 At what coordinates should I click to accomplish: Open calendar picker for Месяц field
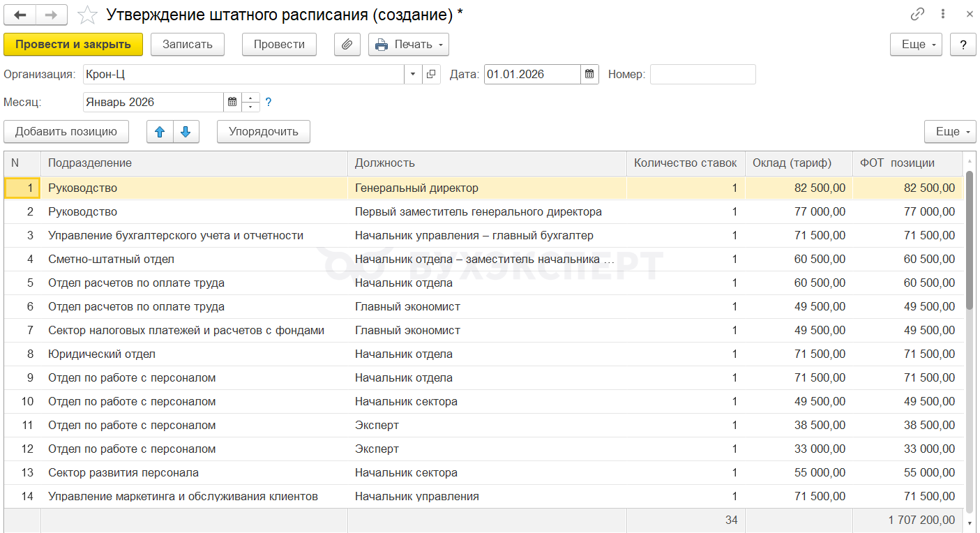232,103
